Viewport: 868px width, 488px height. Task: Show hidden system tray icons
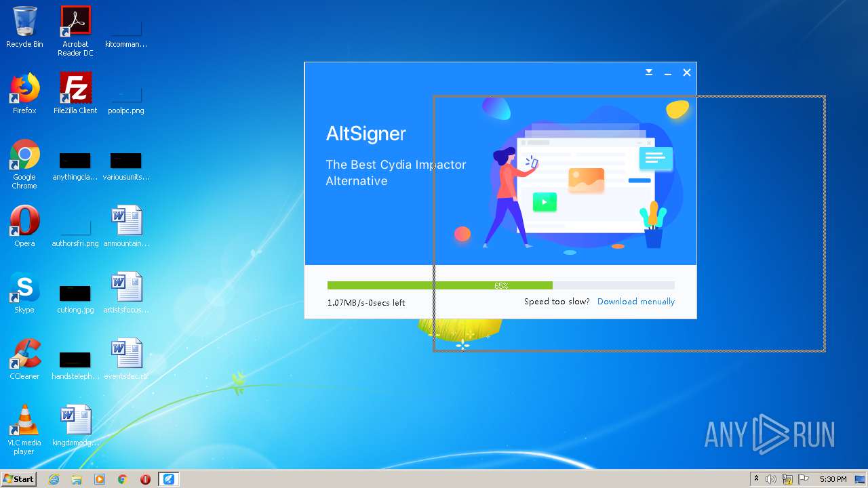[x=756, y=479]
